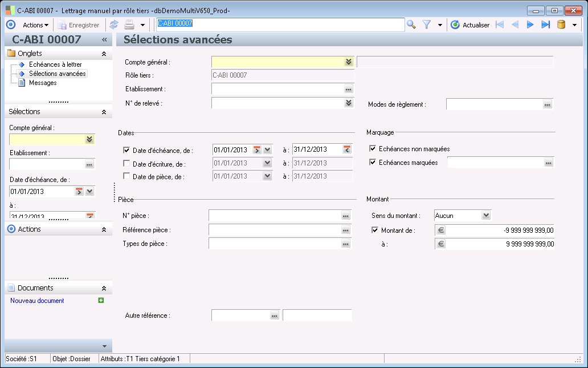The width and height of the screenshot is (588, 368).
Task: Open the Actions menu in toolbar
Action: tap(35, 25)
